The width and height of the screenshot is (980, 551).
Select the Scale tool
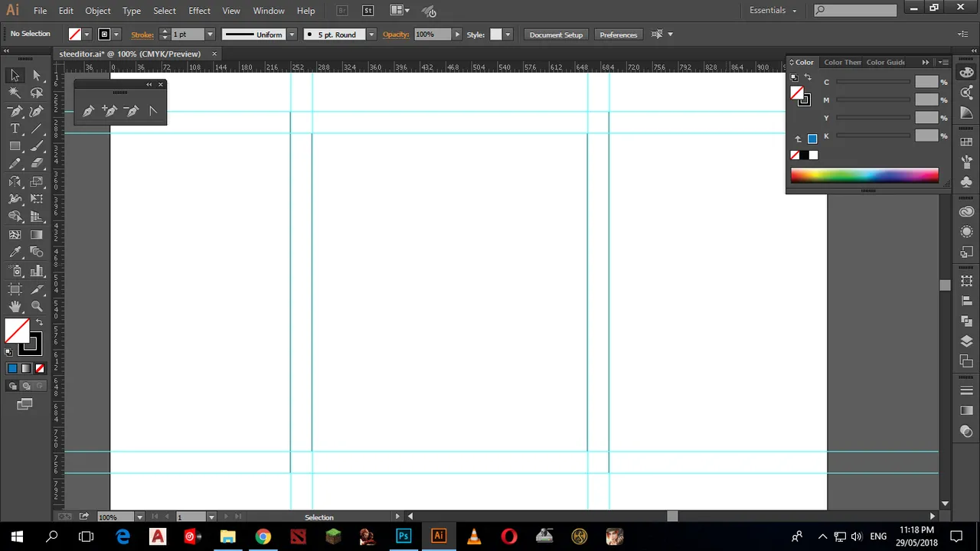coord(36,182)
